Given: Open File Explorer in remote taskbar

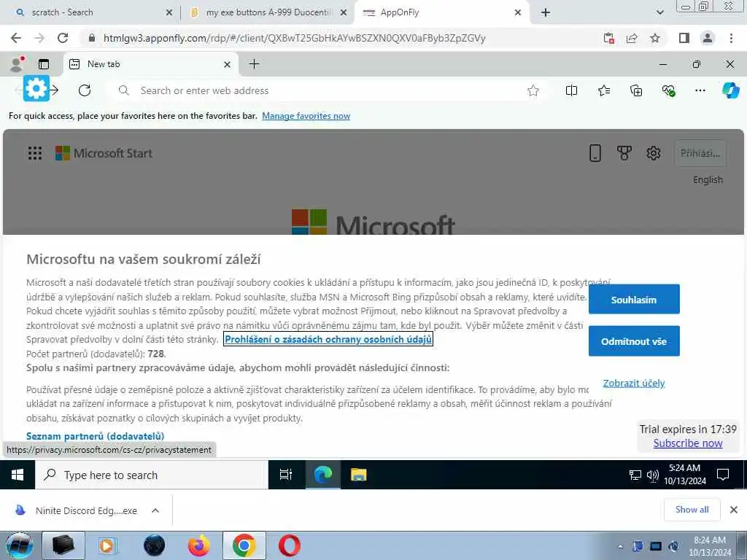Looking at the screenshot, I should coord(358,475).
